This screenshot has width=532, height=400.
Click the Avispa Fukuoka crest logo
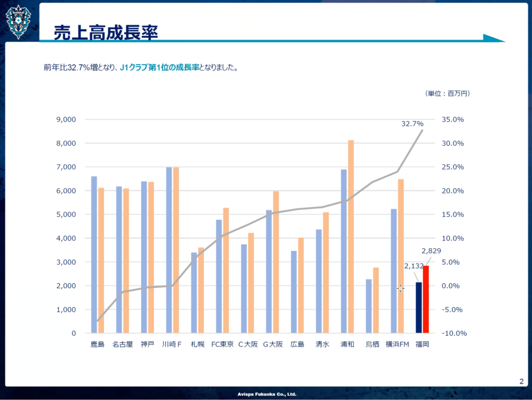pos(19,22)
